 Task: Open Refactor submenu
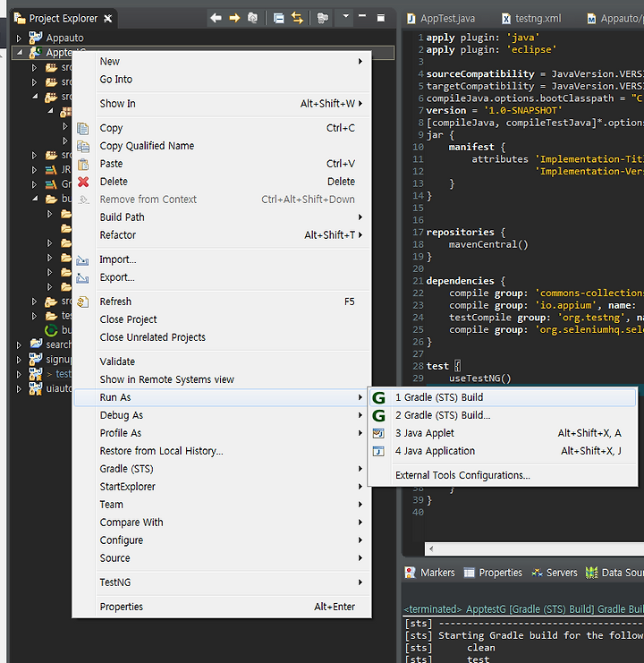(x=222, y=235)
